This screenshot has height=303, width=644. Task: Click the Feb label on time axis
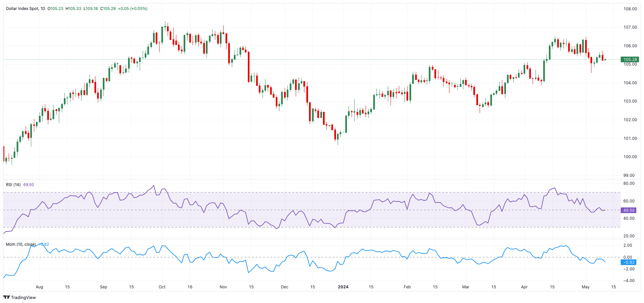(x=407, y=287)
